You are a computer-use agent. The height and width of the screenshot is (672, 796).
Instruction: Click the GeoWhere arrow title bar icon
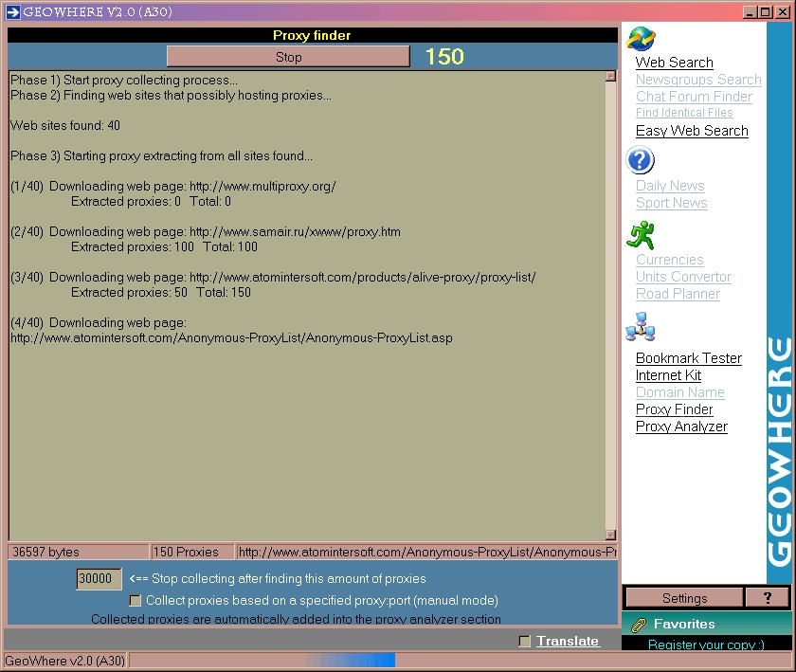(12, 11)
